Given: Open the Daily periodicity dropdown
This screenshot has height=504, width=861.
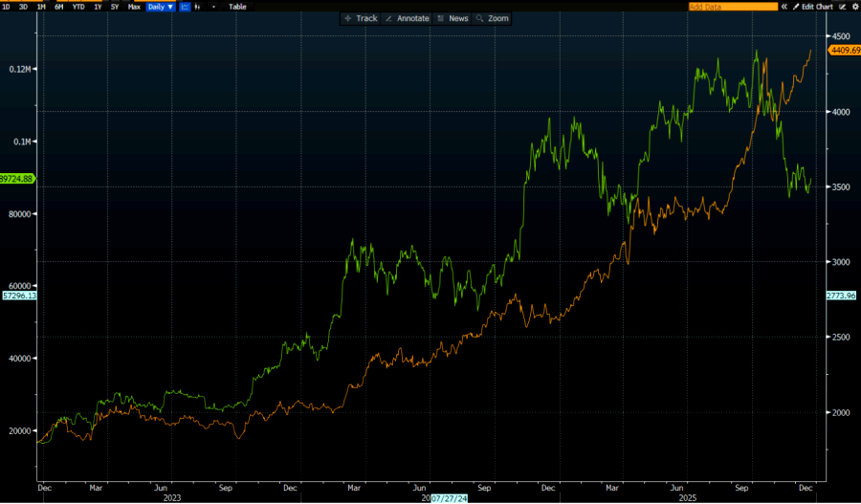Looking at the screenshot, I should [160, 6].
